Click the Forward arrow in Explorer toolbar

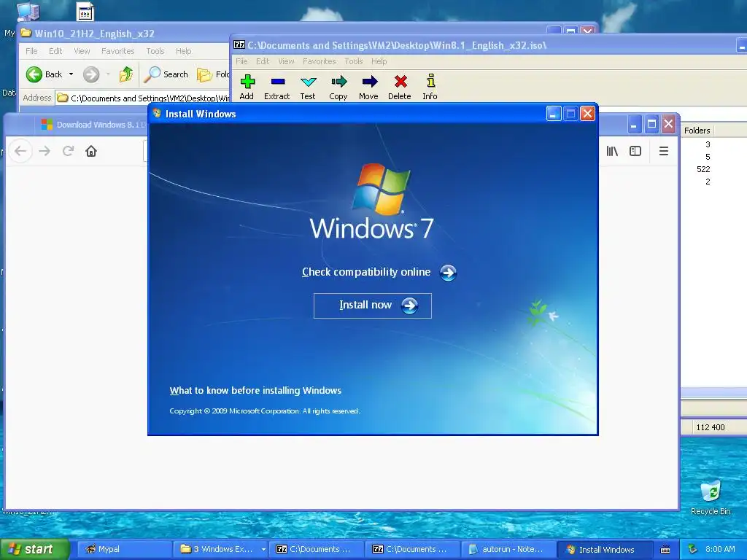click(x=91, y=74)
